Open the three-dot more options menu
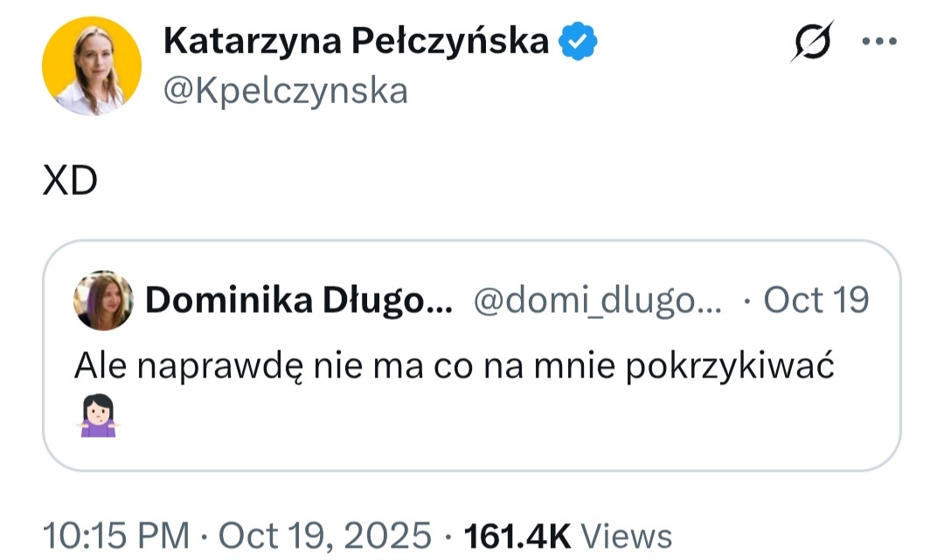Viewport: 944px width, 560px height. click(879, 41)
